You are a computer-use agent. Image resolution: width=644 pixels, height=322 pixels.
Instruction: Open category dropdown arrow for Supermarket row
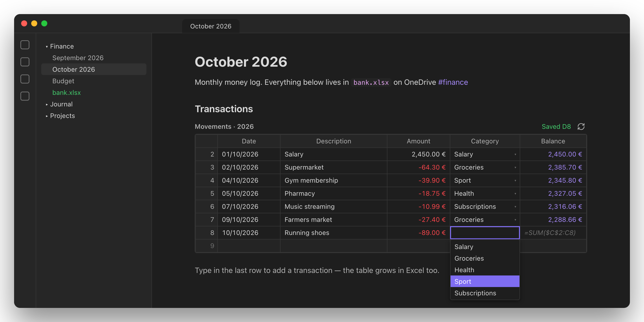515,168
